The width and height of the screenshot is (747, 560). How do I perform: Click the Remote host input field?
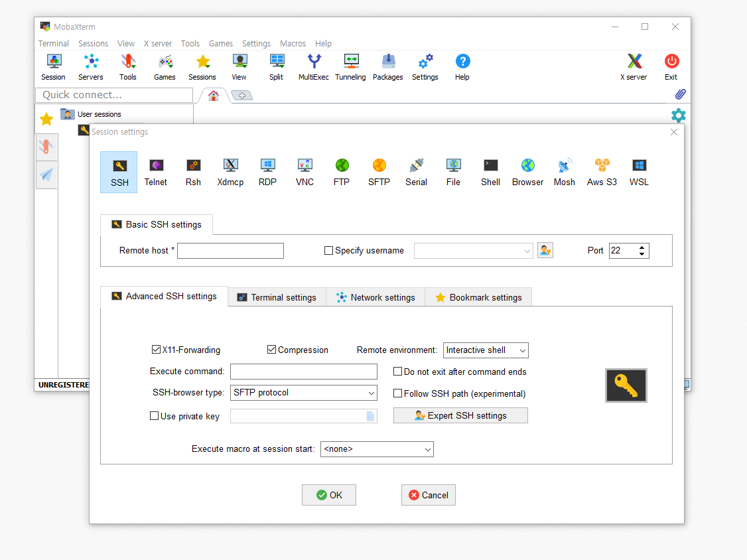(x=231, y=251)
